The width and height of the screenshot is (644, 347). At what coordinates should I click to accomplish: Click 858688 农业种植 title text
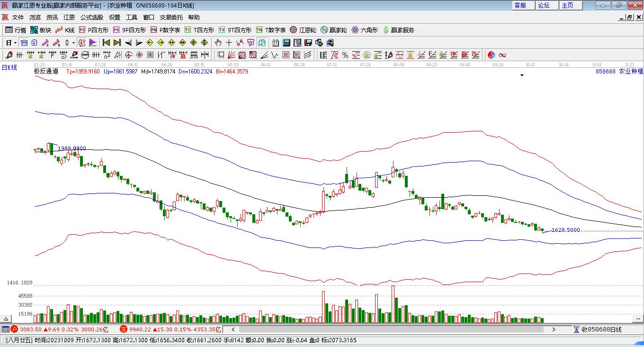pyautogui.click(x=619, y=72)
